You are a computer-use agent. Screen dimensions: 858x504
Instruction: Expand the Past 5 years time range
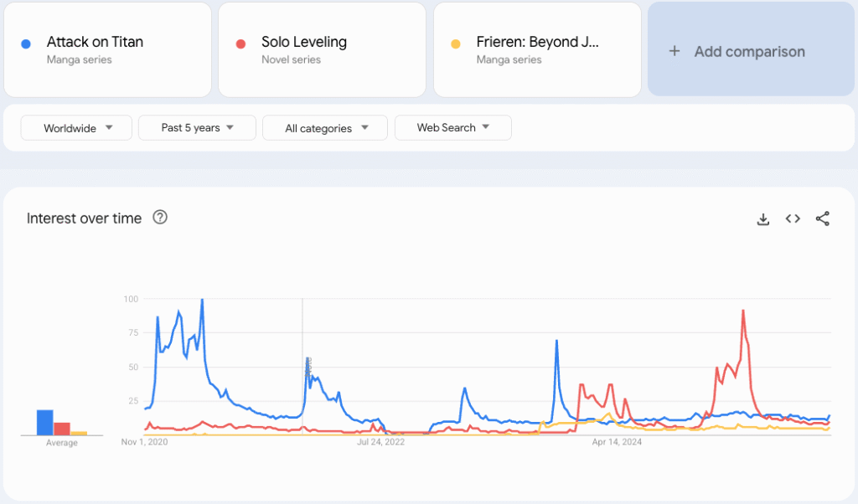(197, 128)
